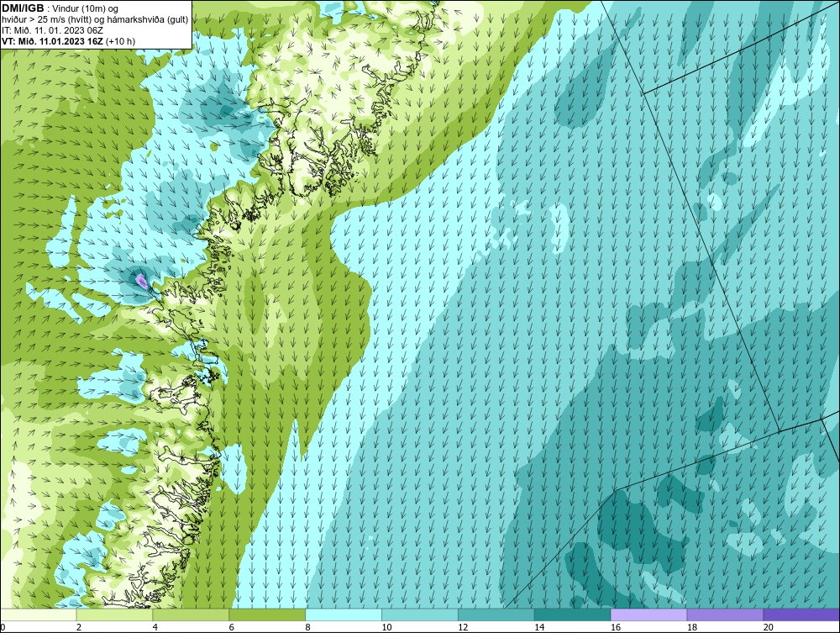The width and height of the screenshot is (840, 633).
Task: Click the 0–2 m/s pale yellow legend swatch
Action: [x=39, y=615]
